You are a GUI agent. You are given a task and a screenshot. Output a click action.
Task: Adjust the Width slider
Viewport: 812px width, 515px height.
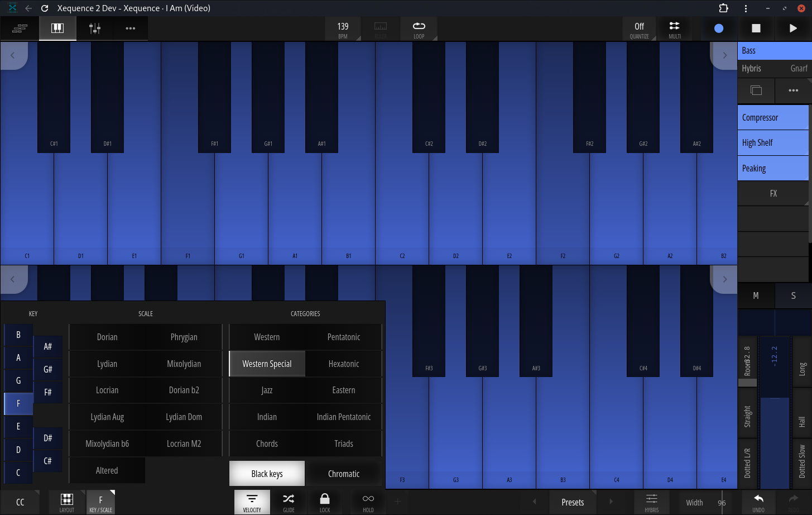(x=707, y=502)
